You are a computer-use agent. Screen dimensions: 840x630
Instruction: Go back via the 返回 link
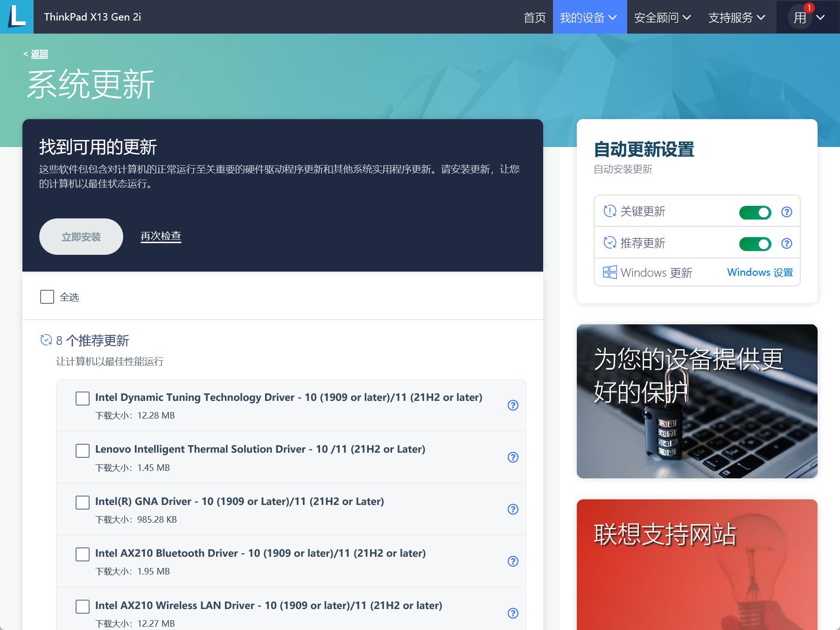[39, 54]
